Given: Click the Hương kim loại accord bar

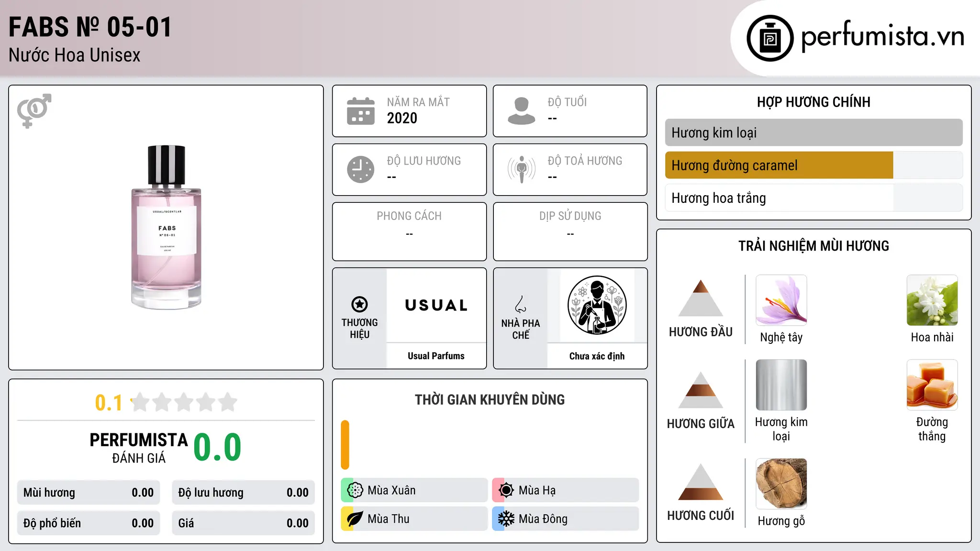Looking at the screenshot, I should pyautogui.click(x=813, y=132).
